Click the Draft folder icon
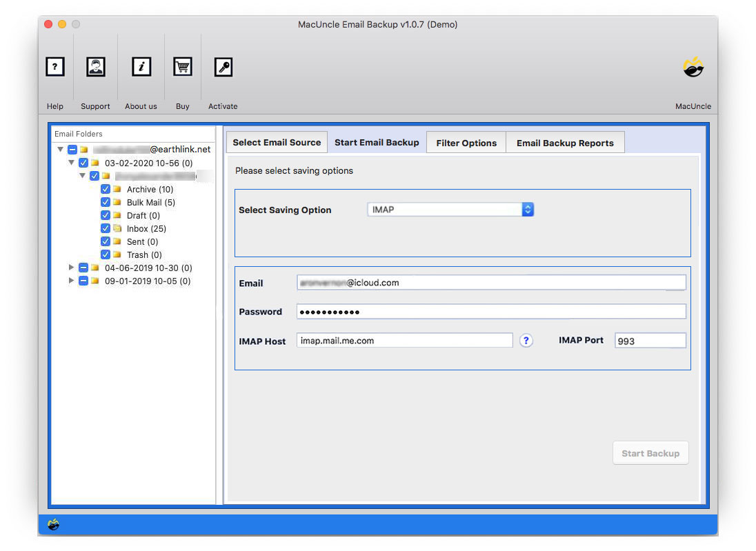Image resolution: width=756 pixels, height=551 pixels. pyautogui.click(x=117, y=215)
